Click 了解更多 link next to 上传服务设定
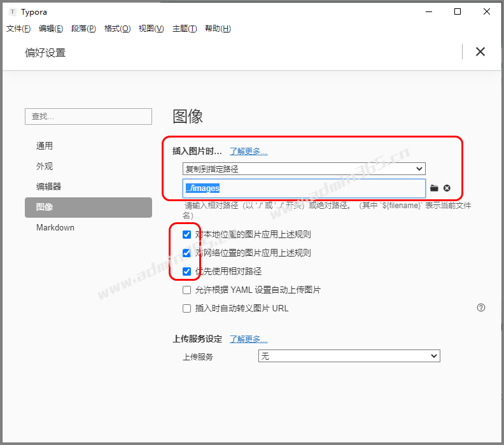Viewport: 504px width, 445px height. click(248, 339)
